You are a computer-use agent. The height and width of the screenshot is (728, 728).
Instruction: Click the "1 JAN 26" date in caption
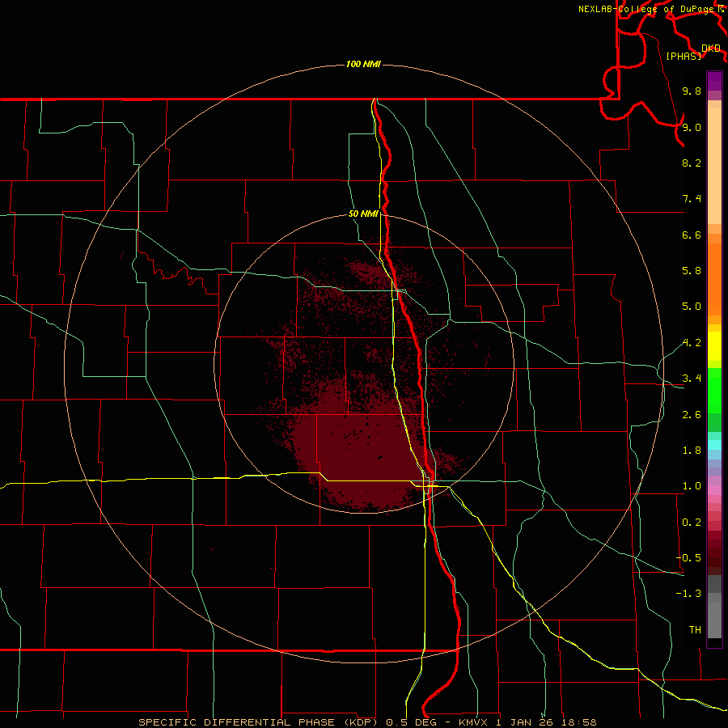[524, 722]
